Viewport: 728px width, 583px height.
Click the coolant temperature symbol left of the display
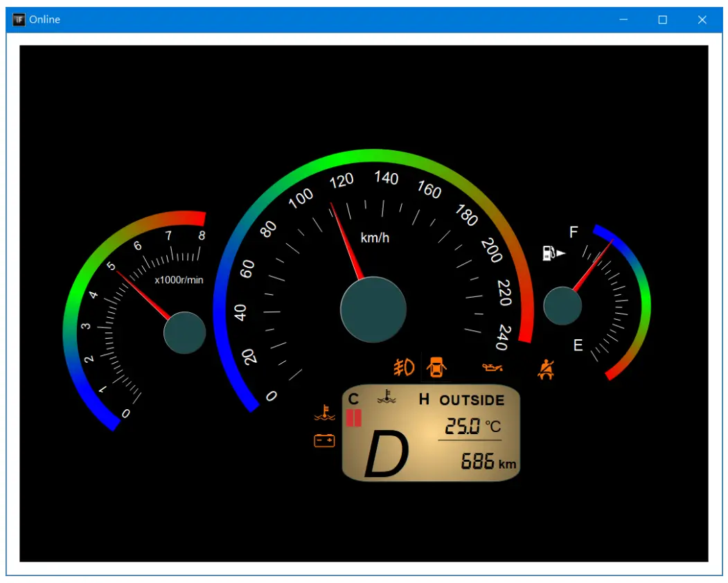point(325,413)
